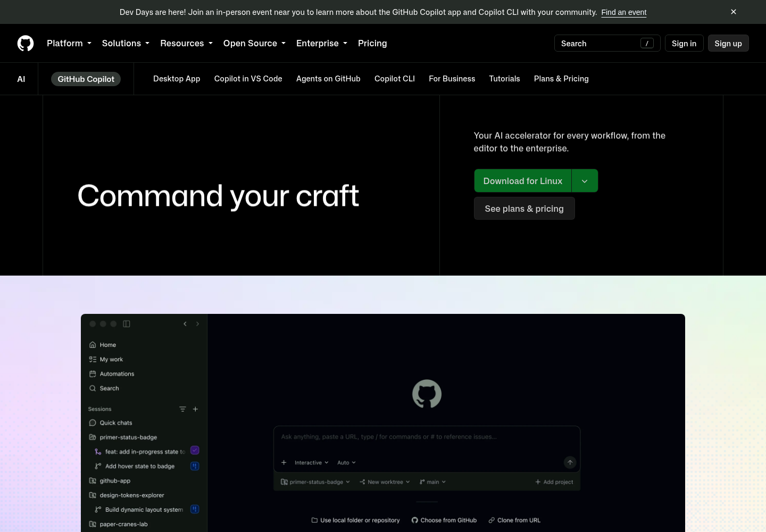Expand the Platform menu

click(69, 43)
